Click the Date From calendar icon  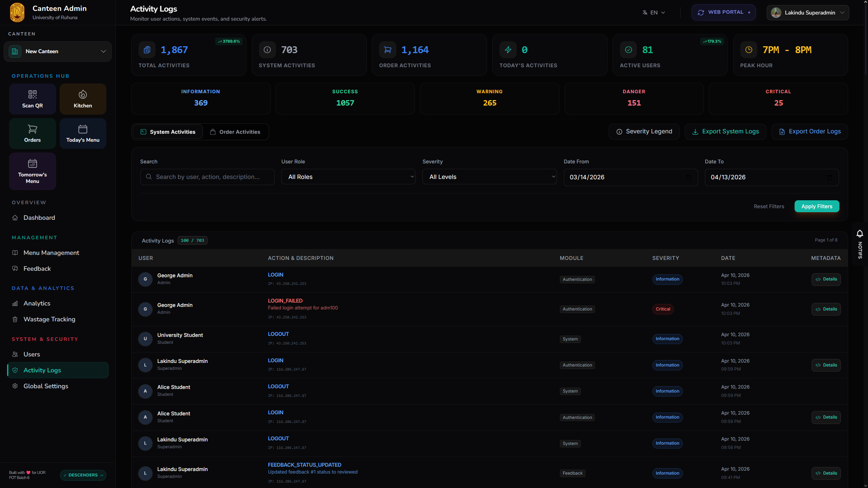[688, 177]
